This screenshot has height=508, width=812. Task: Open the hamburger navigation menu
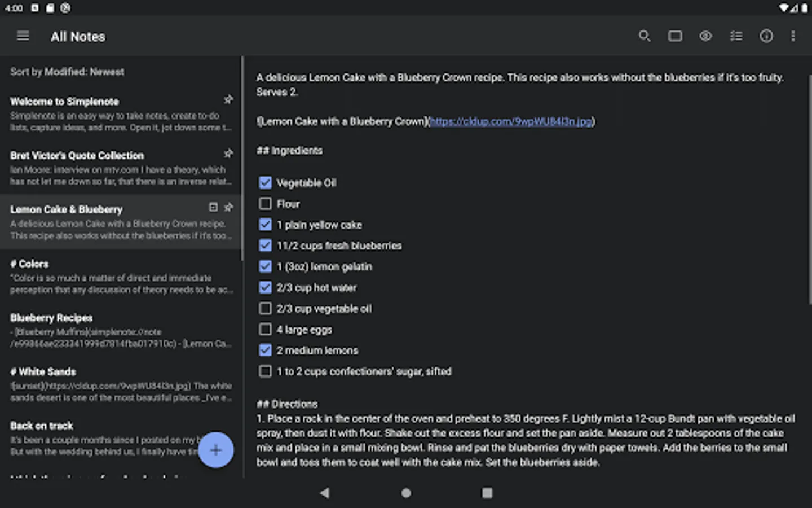tap(23, 36)
